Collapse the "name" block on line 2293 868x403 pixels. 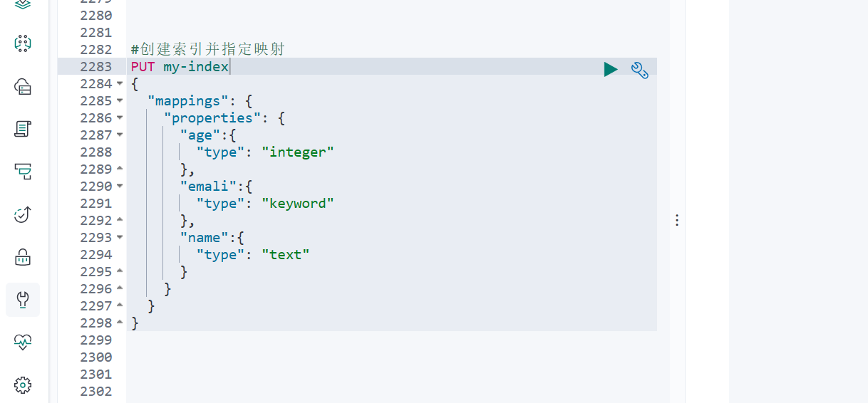coord(120,238)
